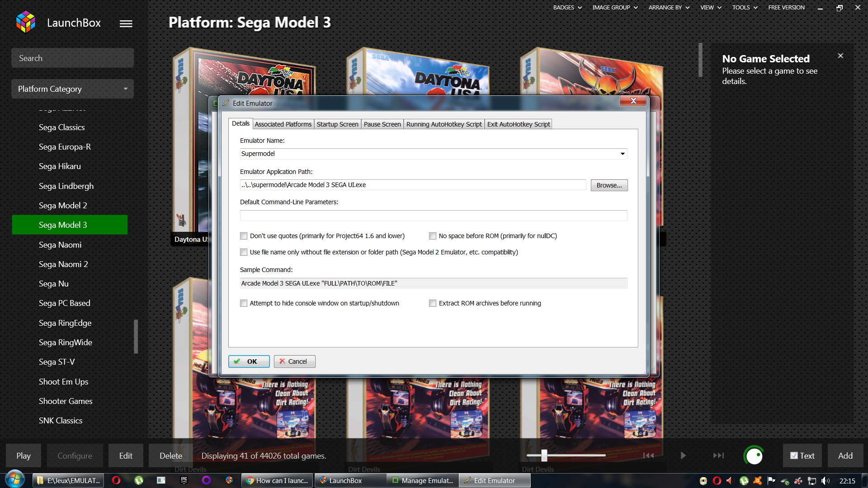The image size is (868, 488).
Task: Click the system clock showing 22:15
Action: pyautogui.click(x=847, y=481)
